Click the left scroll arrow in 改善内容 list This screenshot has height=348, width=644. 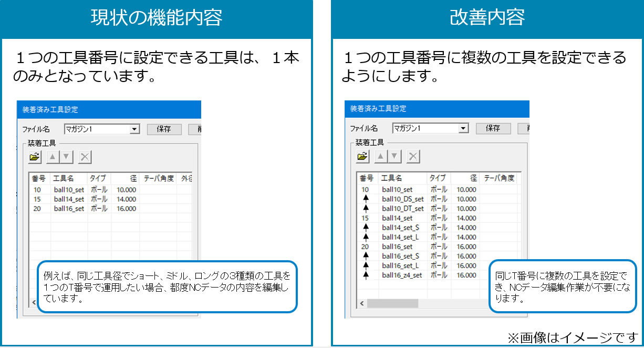pos(362,303)
